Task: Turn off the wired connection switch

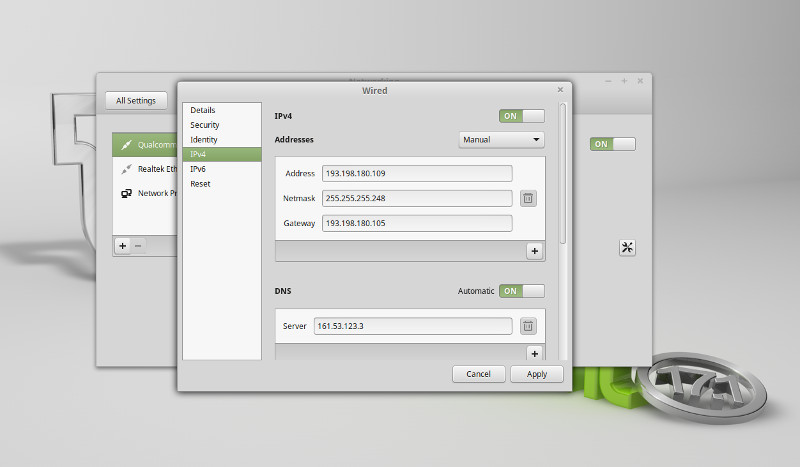Action: point(612,144)
